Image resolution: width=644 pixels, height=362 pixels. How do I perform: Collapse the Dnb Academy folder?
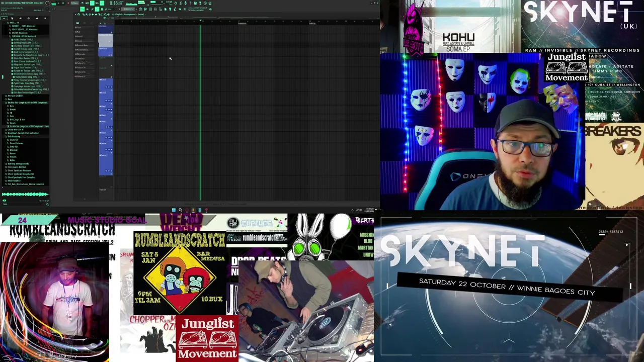(x=14, y=136)
